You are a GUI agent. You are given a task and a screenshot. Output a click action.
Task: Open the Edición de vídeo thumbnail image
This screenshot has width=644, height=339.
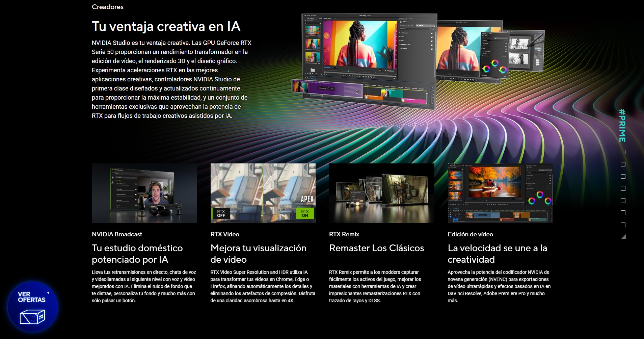pos(500,193)
